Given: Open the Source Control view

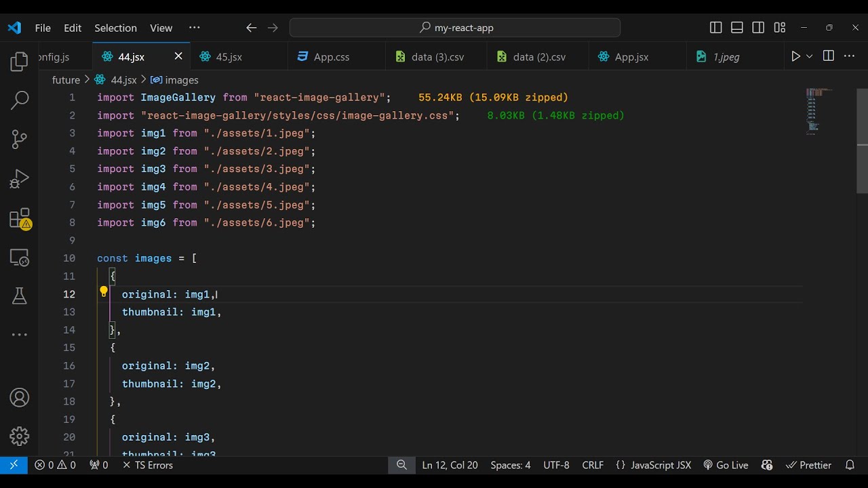Looking at the screenshot, I should click(20, 140).
